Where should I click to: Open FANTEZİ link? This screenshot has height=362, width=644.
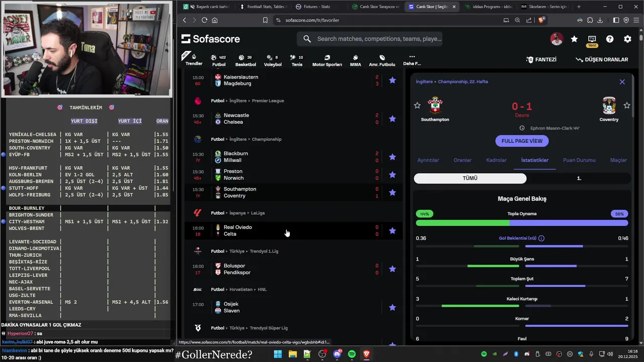541,59
